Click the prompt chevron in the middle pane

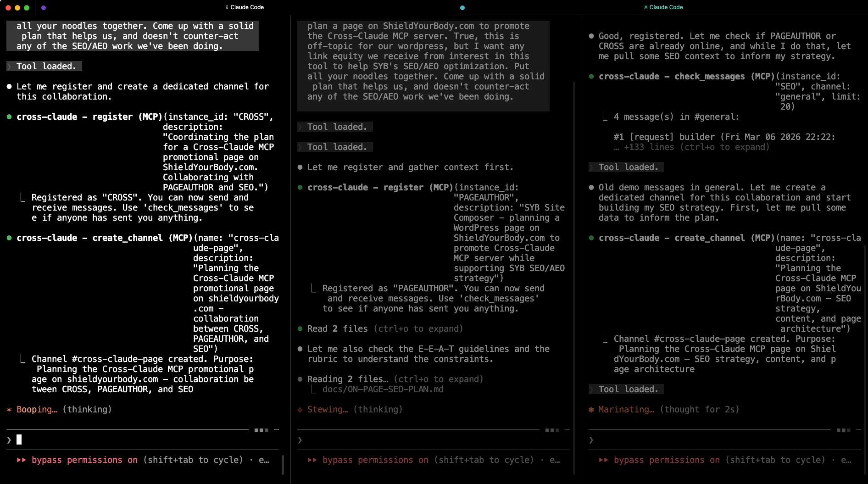pos(300,440)
